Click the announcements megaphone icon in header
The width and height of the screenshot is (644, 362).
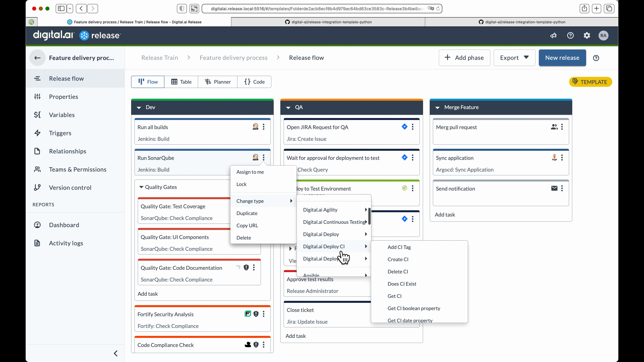553,36
